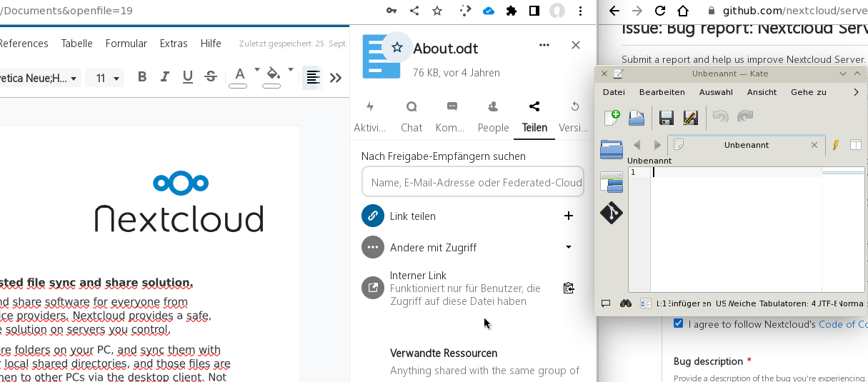Open the browser profile avatar
Viewport: 868px width, 382px height.
click(557, 11)
